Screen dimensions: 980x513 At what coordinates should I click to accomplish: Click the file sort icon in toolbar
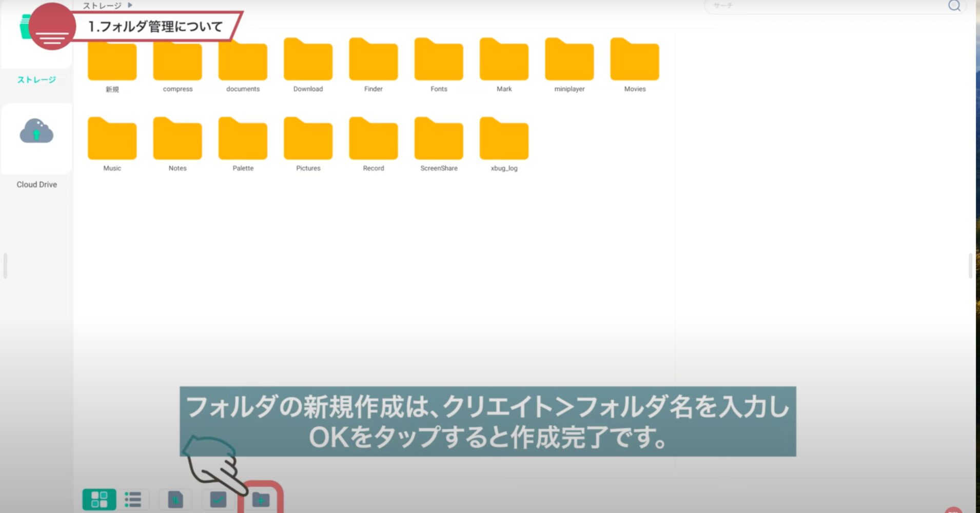pos(175,499)
